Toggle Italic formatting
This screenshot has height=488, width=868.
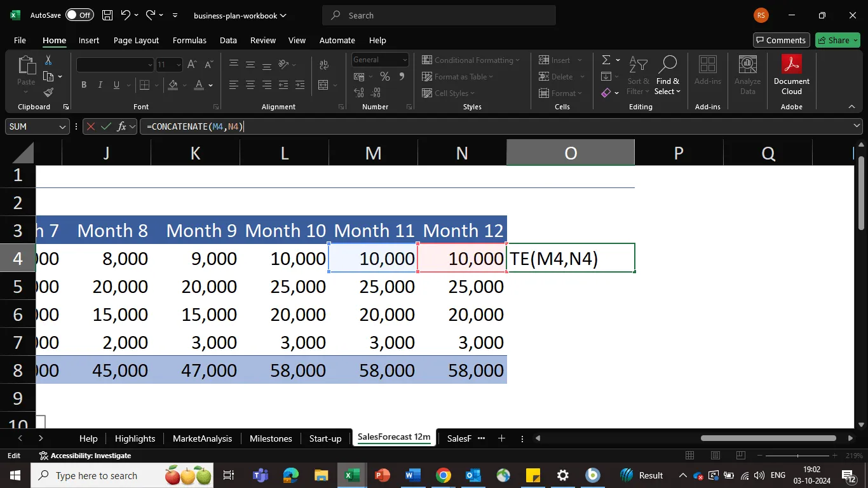click(x=100, y=85)
